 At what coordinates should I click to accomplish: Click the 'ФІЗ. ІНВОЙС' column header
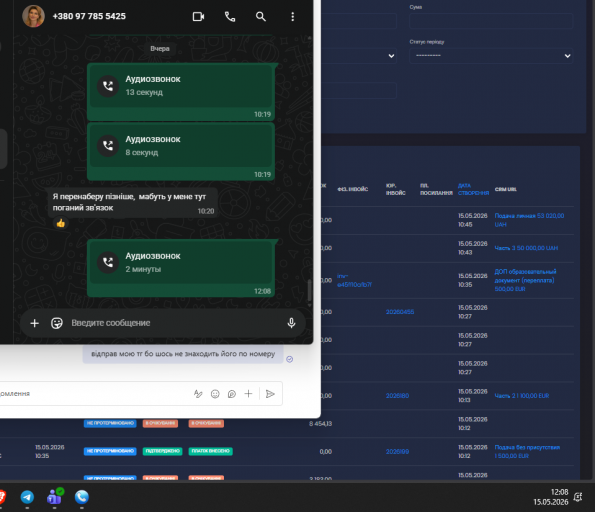point(353,189)
